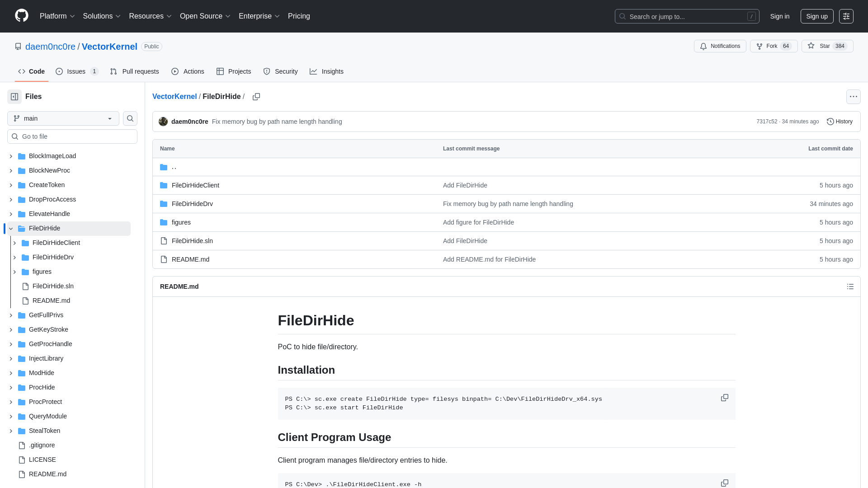Open the FileDirHideClient folder in the table
This screenshot has height=488, width=868.
click(195, 185)
